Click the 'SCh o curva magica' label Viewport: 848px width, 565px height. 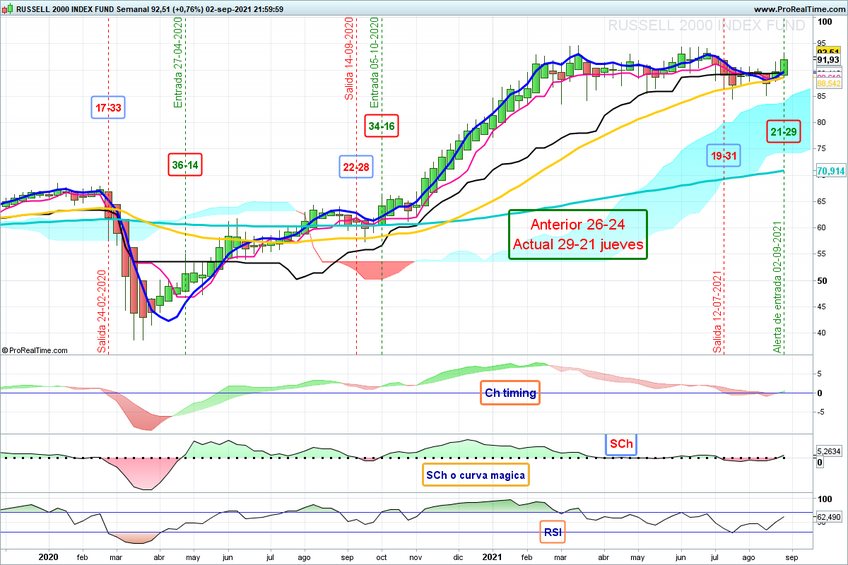tap(475, 475)
